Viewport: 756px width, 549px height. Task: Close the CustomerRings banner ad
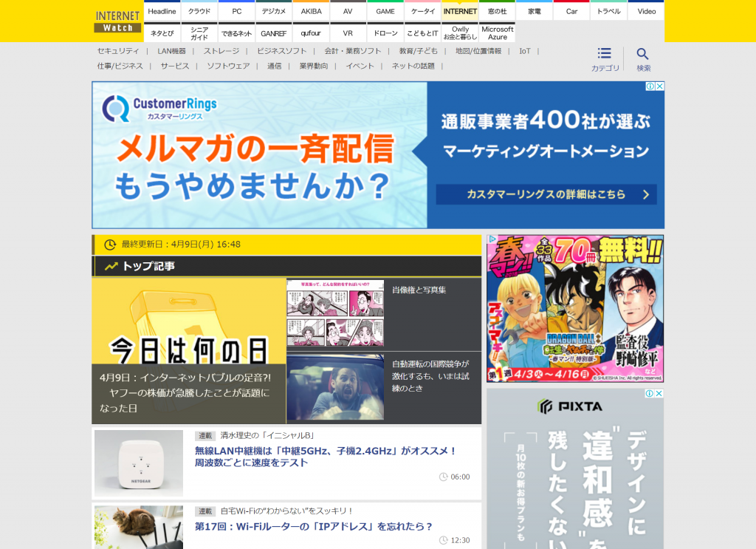[659, 86]
